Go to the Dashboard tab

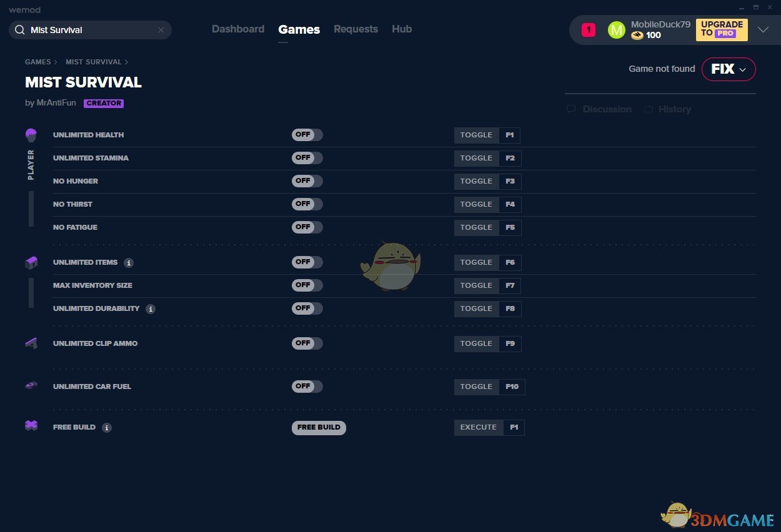click(x=238, y=29)
